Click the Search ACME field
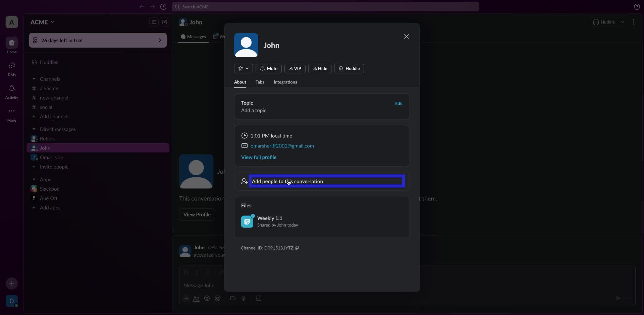644x315 pixels. tap(325, 7)
